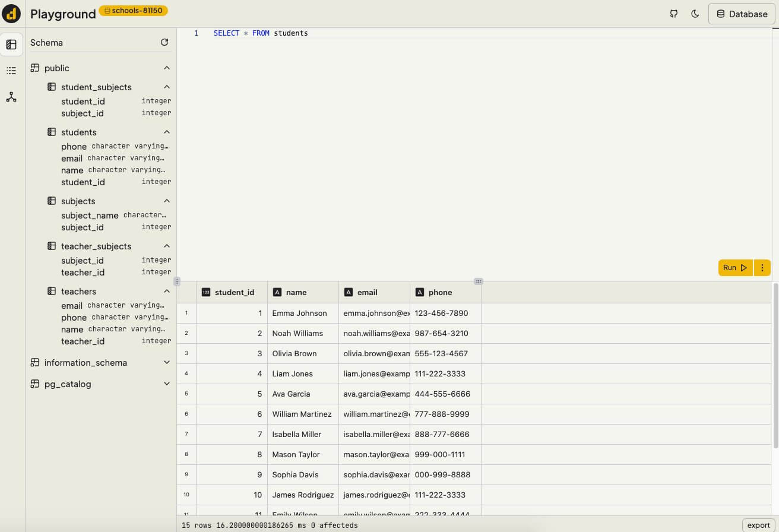
Task: Run the SQL query
Action: [735, 268]
